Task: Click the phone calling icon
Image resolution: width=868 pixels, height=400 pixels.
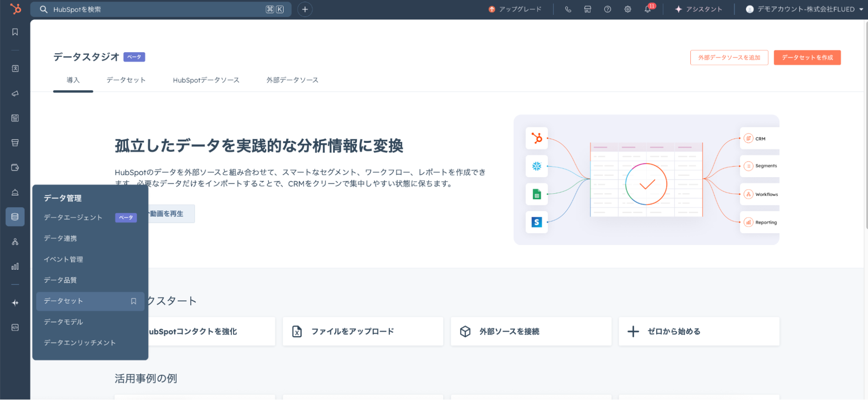Action: [x=568, y=9]
